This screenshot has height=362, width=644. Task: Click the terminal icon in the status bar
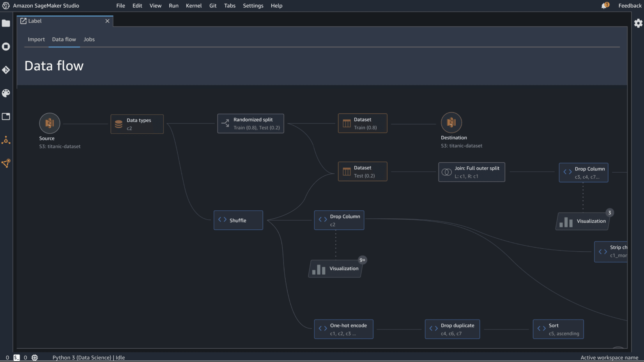pos(16,357)
